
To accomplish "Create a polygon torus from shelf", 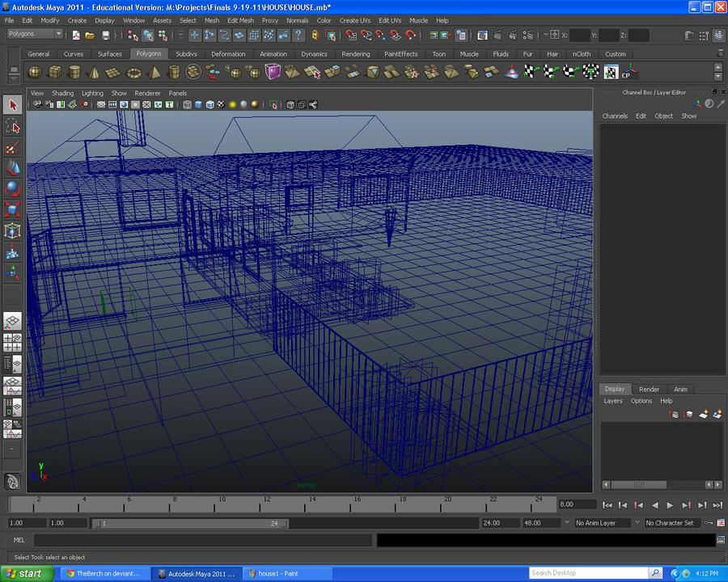I will click(x=134, y=73).
